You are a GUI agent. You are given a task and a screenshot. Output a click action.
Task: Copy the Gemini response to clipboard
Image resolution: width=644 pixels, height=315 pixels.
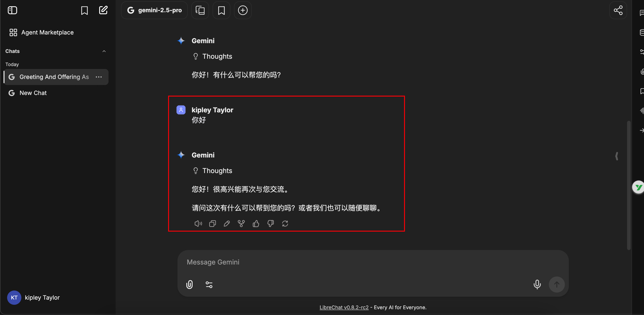pos(213,224)
